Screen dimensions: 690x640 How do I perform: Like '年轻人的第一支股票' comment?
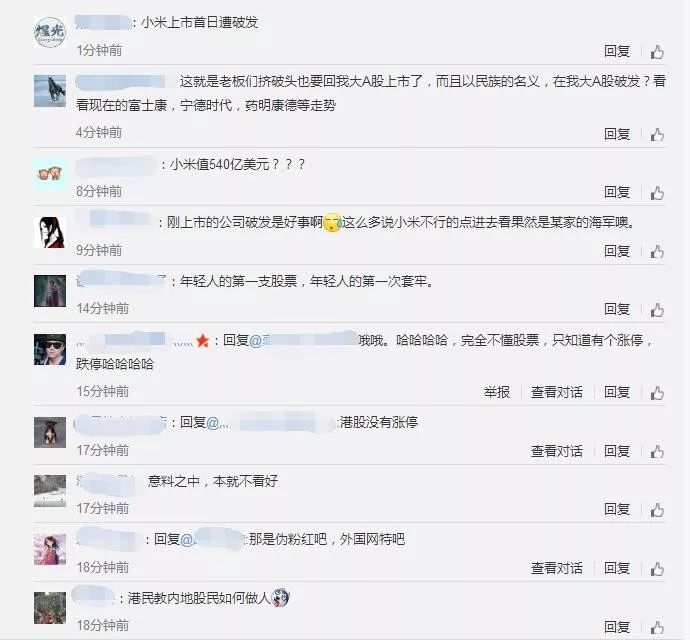(x=657, y=309)
